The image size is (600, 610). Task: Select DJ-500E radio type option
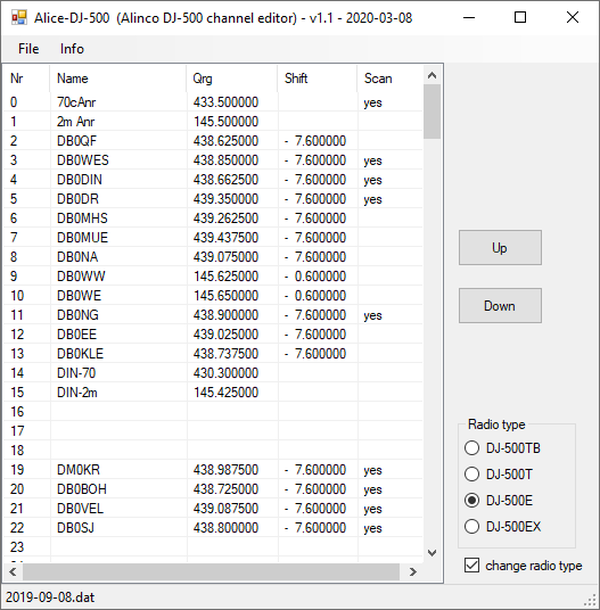click(471, 501)
